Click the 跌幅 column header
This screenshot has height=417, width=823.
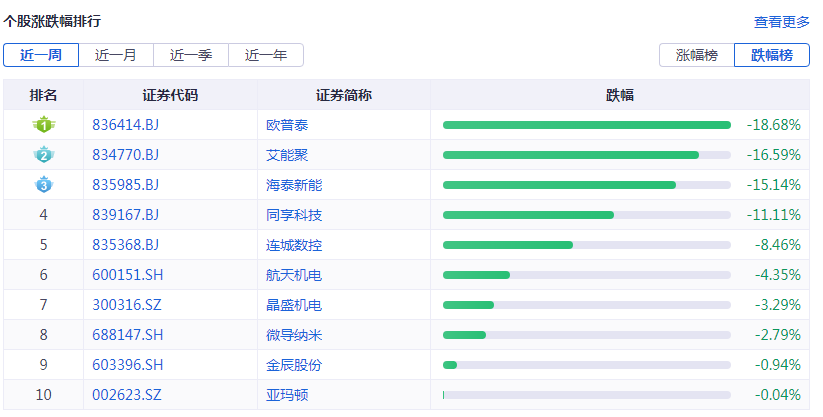coord(620,95)
